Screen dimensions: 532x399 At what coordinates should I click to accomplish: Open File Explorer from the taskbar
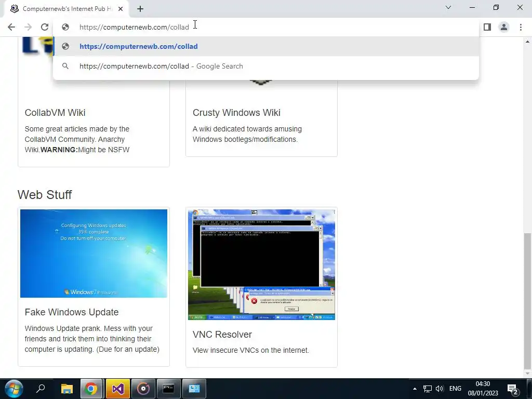pos(67,389)
